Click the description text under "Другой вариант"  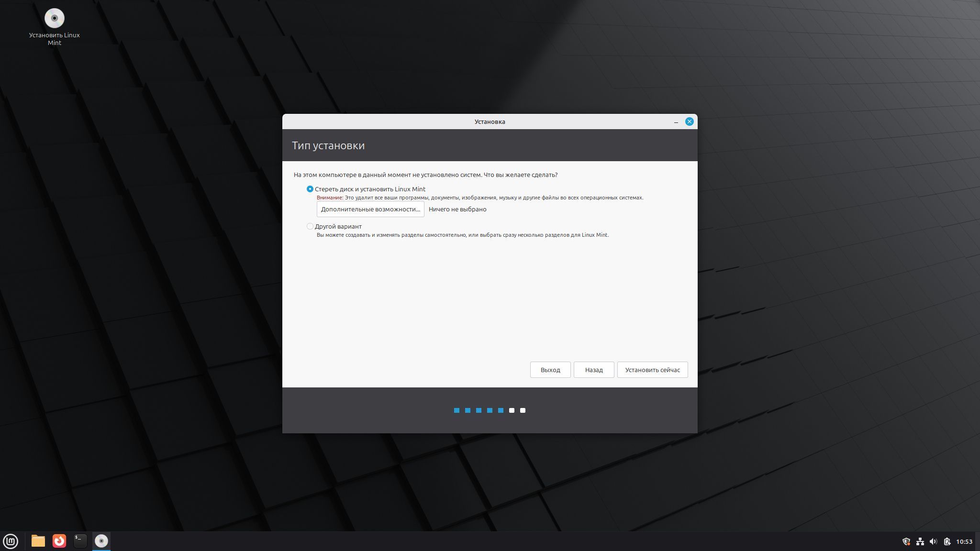(x=463, y=235)
